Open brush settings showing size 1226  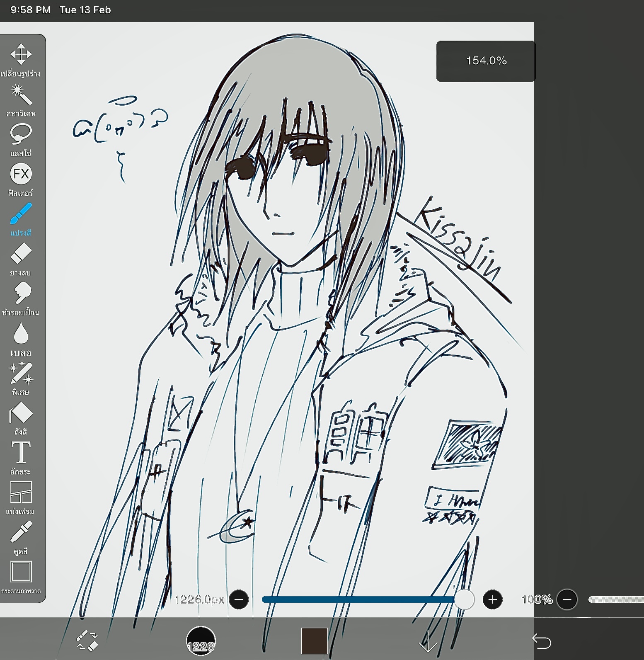[201, 641]
